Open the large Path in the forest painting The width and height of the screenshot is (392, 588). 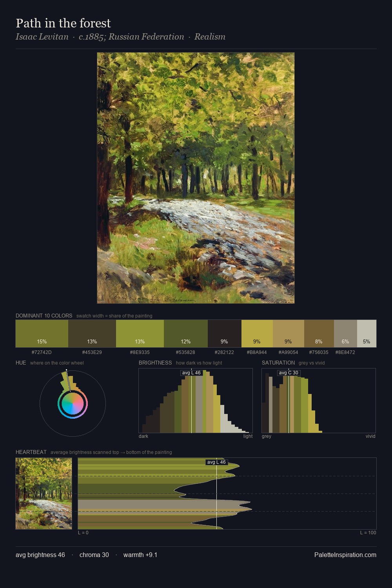(196, 178)
